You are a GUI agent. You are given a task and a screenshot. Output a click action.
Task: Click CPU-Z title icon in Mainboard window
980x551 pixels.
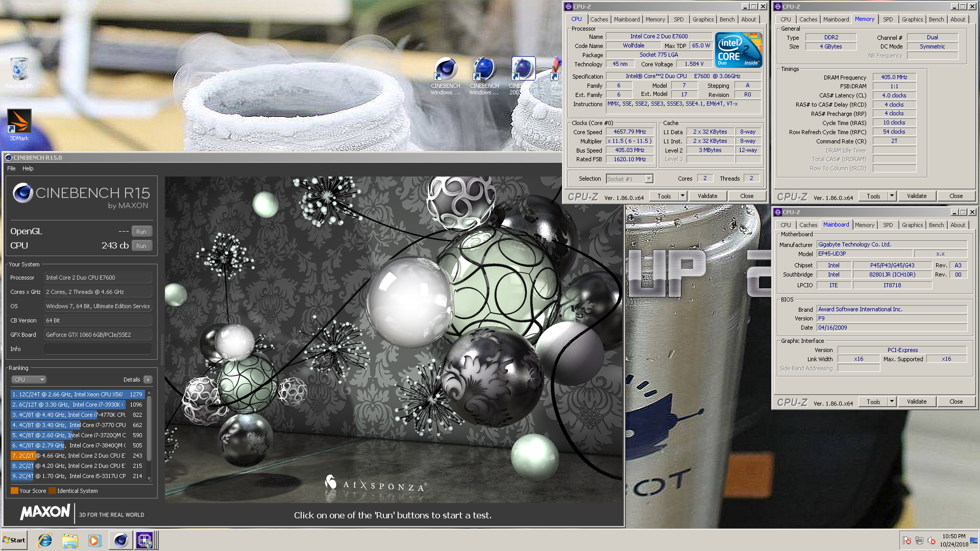777,212
